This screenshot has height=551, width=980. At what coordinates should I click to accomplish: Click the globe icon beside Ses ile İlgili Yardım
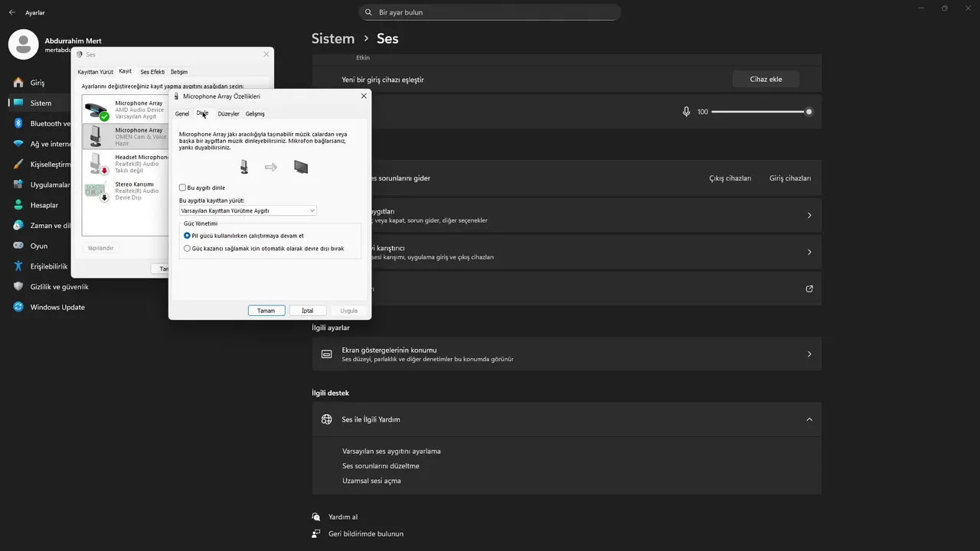(x=327, y=419)
